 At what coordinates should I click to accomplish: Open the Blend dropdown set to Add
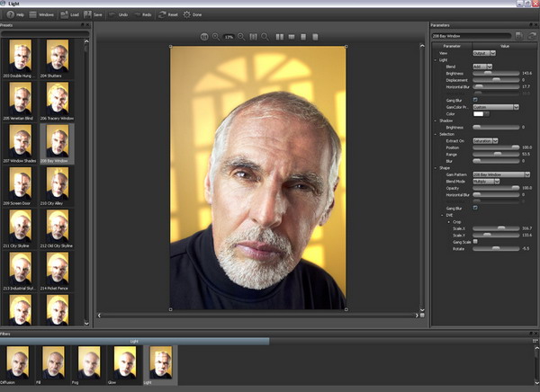click(481, 66)
